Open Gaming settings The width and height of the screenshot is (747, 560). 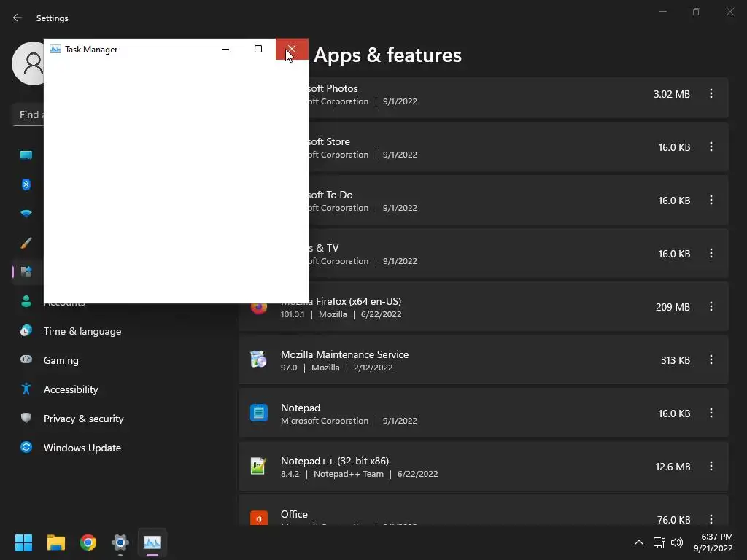pos(61,360)
